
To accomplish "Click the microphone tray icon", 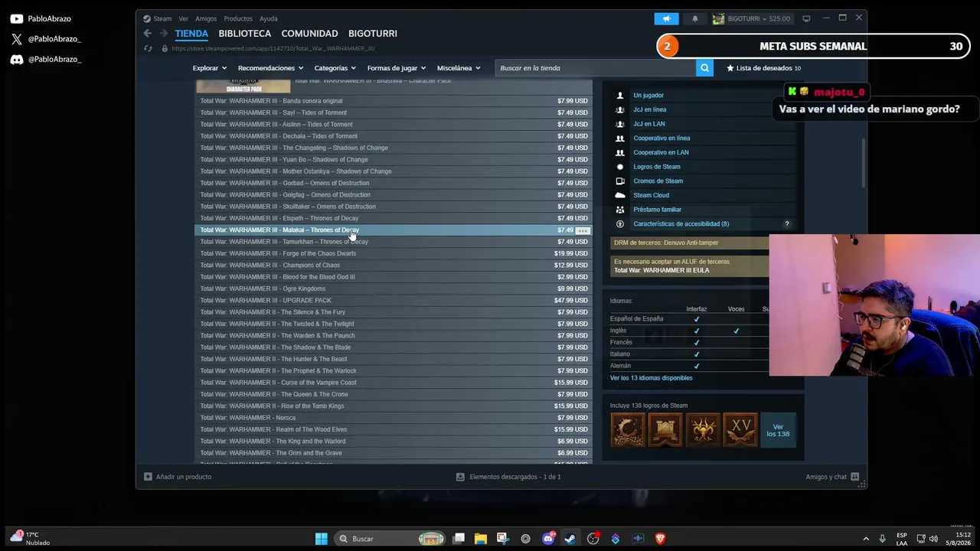I will pyautogui.click(x=883, y=539).
